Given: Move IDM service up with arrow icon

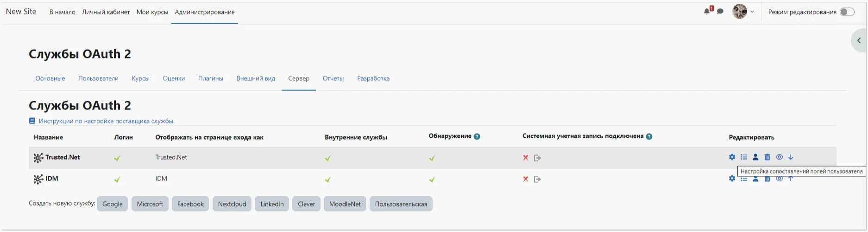Looking at the screenshot, I should 791,179.
